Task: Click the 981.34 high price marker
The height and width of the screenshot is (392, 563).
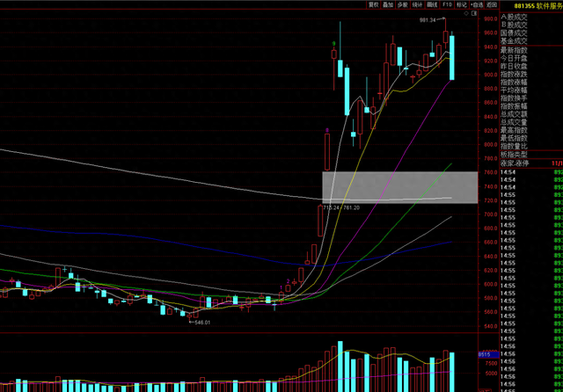Action: pyautogui.click(x=428, y=20)
